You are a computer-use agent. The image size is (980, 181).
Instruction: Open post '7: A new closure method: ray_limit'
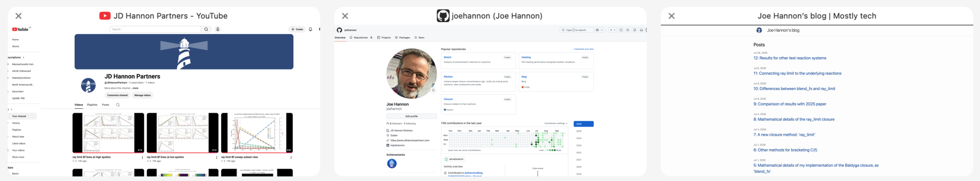[x=784, y=135]
